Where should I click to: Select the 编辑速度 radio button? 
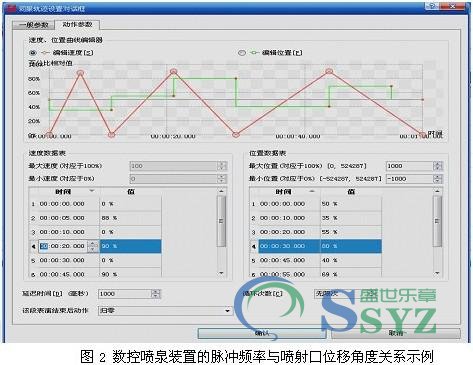tap(33, 53)
